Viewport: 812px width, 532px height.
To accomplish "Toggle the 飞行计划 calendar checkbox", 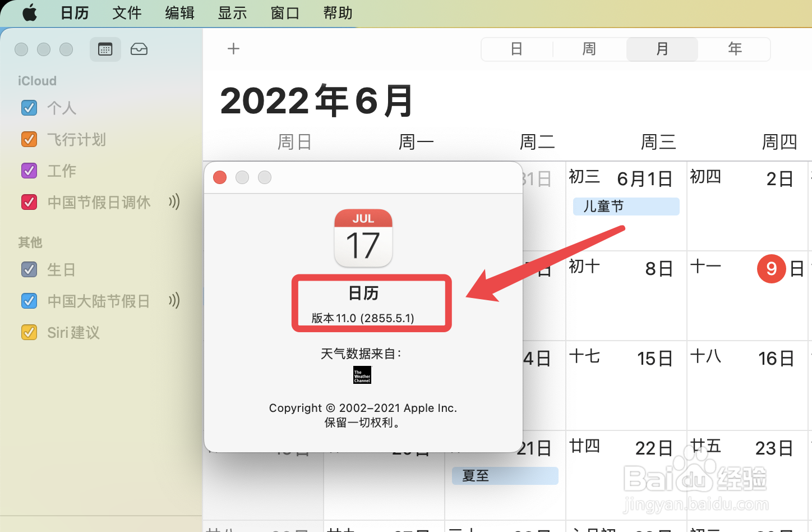I will pyautogui.click(x=29, y=139).
